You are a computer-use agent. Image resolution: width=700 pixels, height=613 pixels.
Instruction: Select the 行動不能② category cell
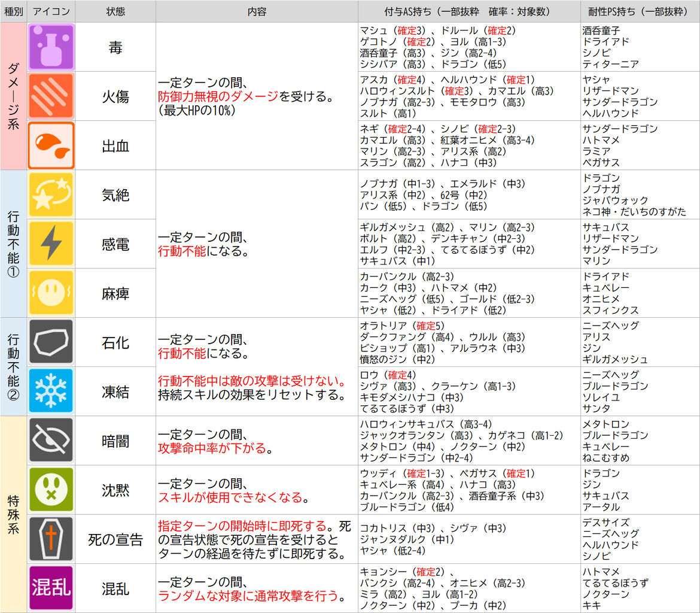click(x=13, y=367)
